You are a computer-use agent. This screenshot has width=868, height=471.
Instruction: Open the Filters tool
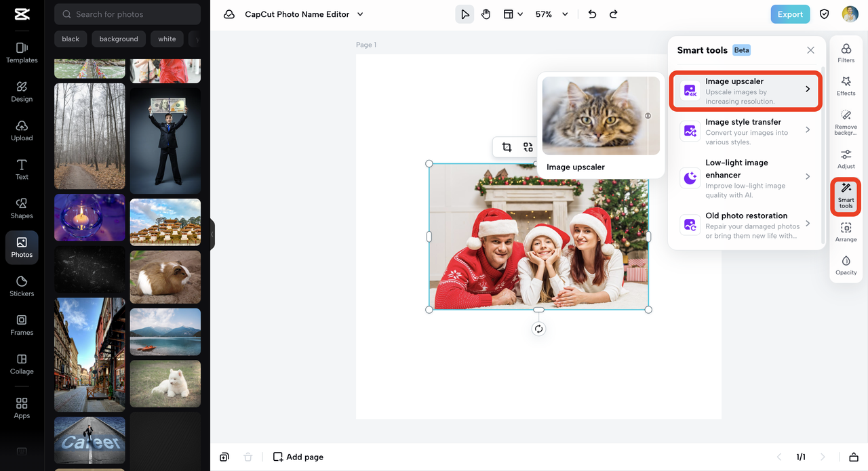point(846,53)
